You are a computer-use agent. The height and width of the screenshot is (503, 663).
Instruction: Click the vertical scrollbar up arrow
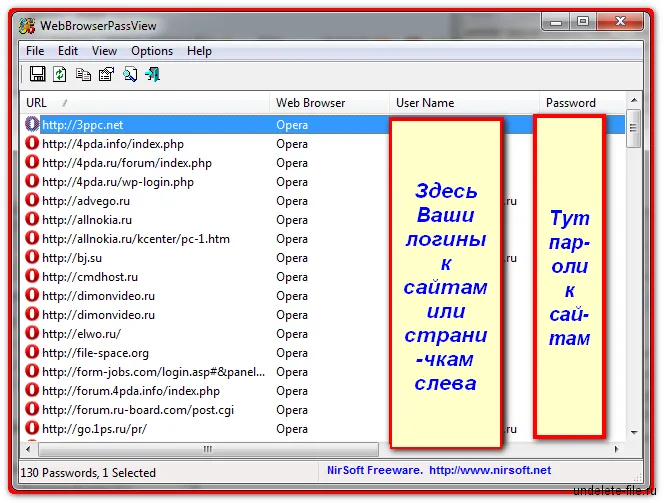634,100
